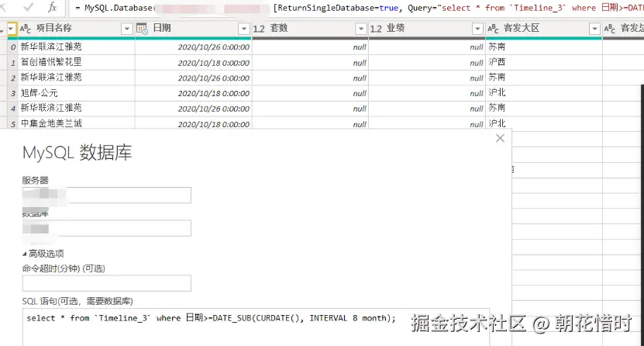Close the MySQL 数据库 dialog
Screen dimensions: 644x346
tap(500, 139)
